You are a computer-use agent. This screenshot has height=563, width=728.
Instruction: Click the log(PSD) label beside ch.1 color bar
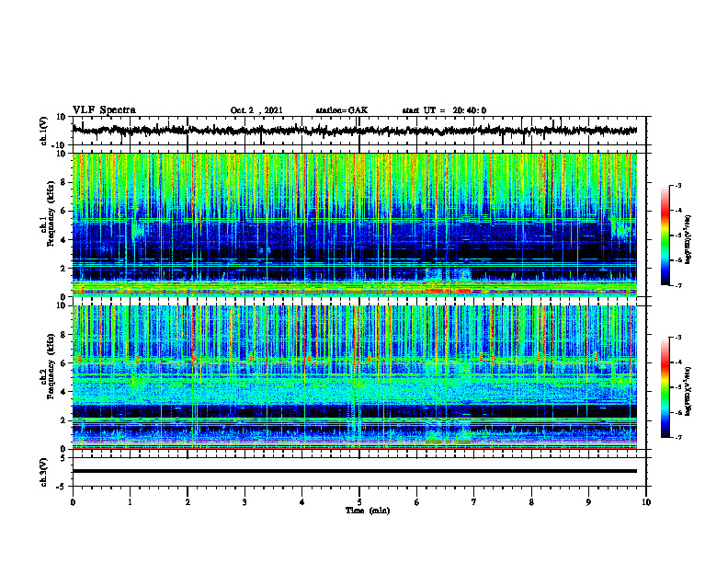(x=688, y=239)
